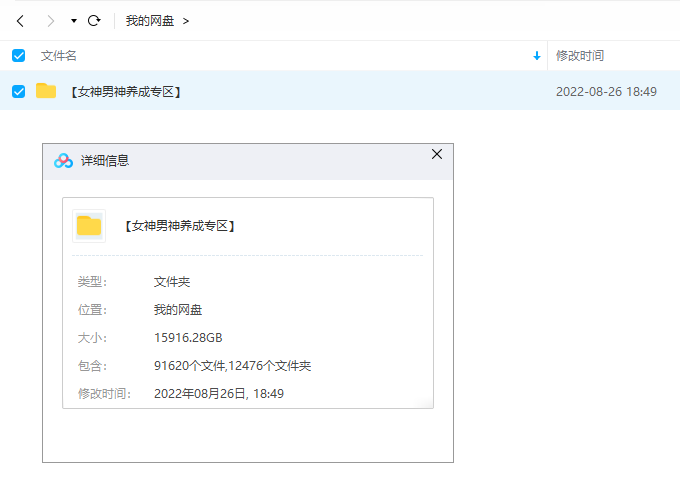The image size is (680, 498).
Task: Click the 15916.28GB size value
Action: point(188,338)
